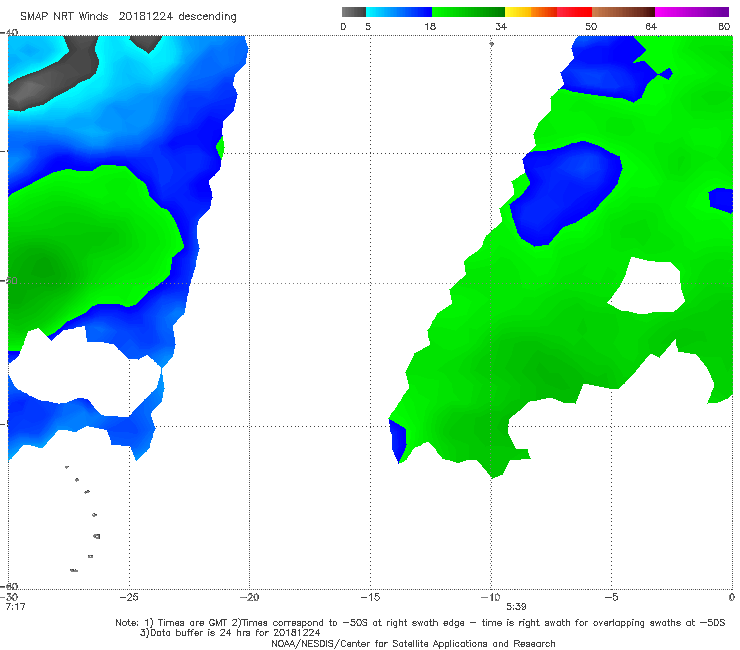Click the note 'Data buffer is 24 hrs'

click(201, 633)
